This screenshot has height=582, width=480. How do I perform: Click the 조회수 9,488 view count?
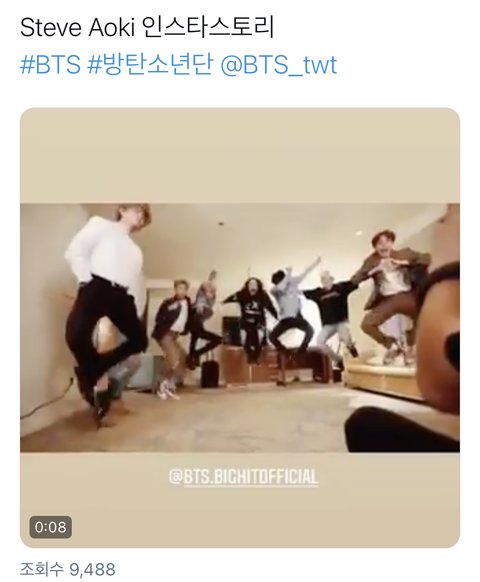coord(68,569)
